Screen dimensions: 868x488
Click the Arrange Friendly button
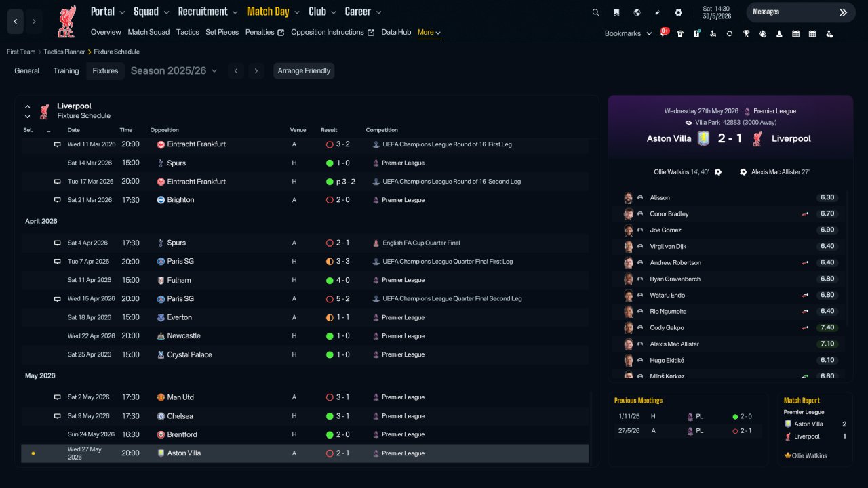pos(304,70)
